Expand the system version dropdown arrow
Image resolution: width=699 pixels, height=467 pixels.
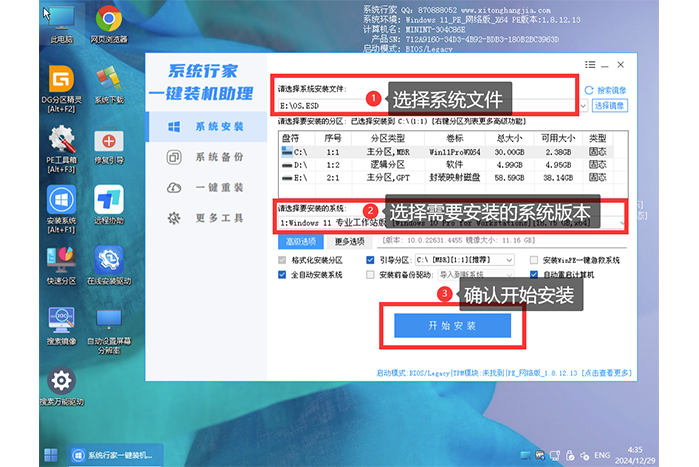[622, 222]
